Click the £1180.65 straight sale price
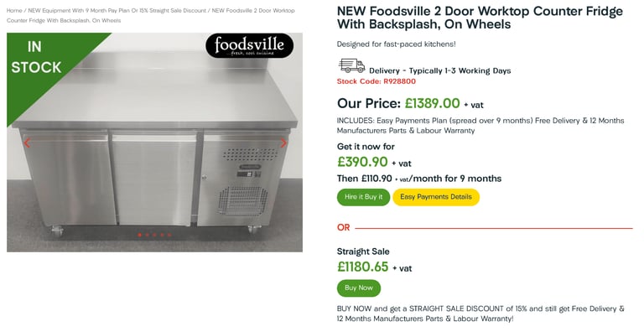The image size is (644, 332). coord(362,267)
